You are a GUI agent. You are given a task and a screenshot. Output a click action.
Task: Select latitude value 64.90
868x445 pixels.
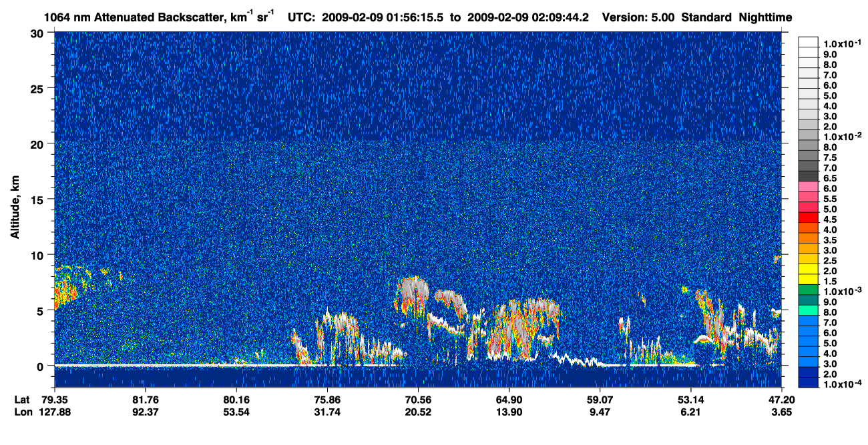[509, 399]
